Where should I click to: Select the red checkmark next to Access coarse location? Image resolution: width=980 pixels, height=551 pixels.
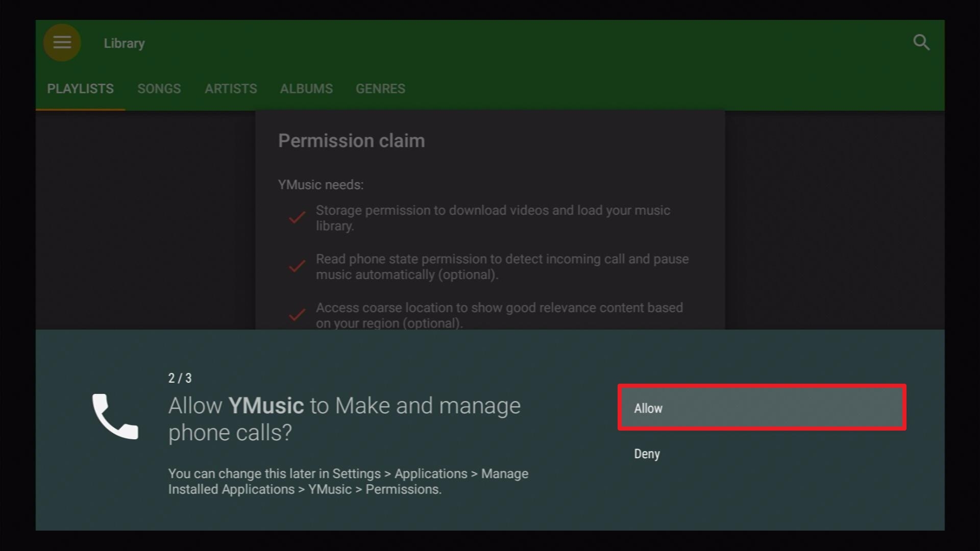(297, 314)
